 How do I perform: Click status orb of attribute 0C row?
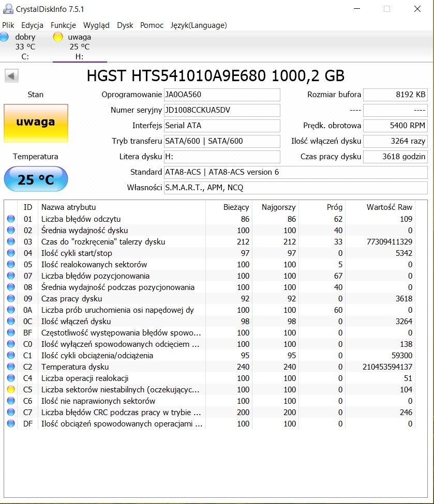11,321
